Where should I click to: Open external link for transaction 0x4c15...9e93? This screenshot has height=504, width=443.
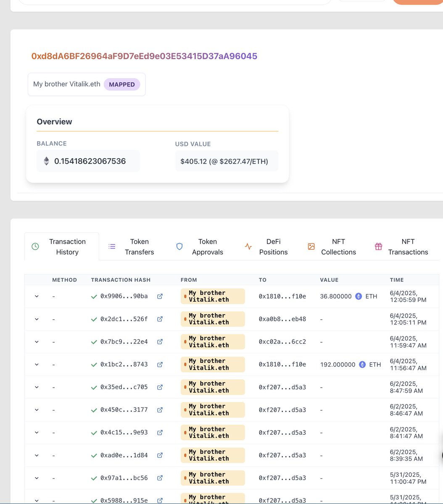coord(160,433)
